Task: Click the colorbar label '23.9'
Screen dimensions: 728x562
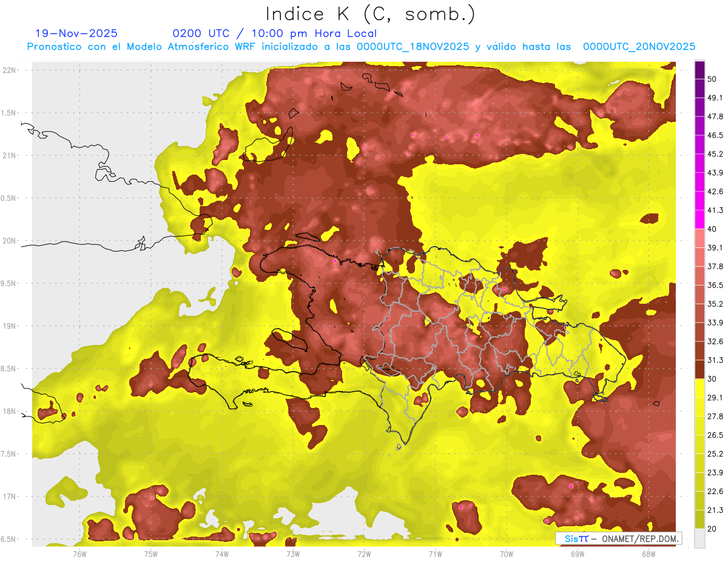Action: [715, 473]
